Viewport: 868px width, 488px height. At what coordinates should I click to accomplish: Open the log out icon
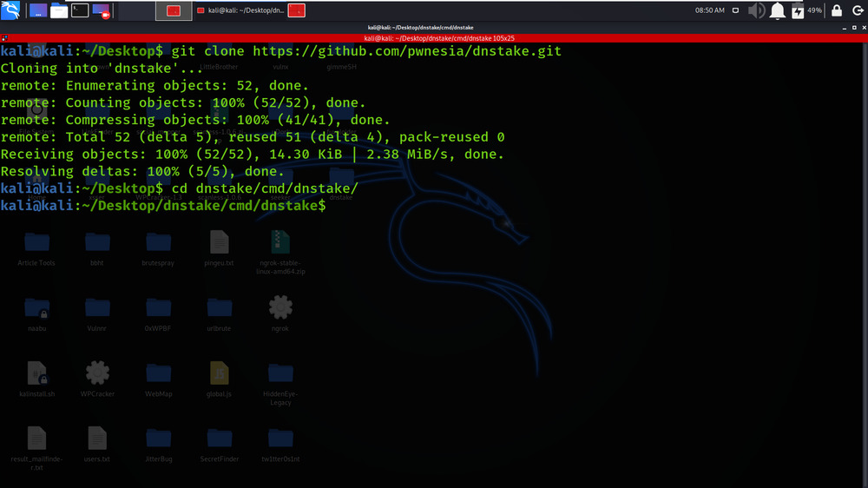(858, 10)
